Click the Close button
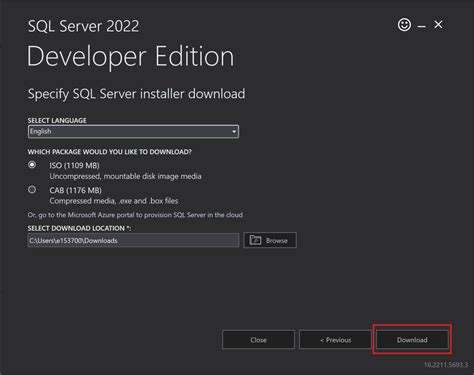The height and width of the screenshot is (375, 474). coord(258,340)
